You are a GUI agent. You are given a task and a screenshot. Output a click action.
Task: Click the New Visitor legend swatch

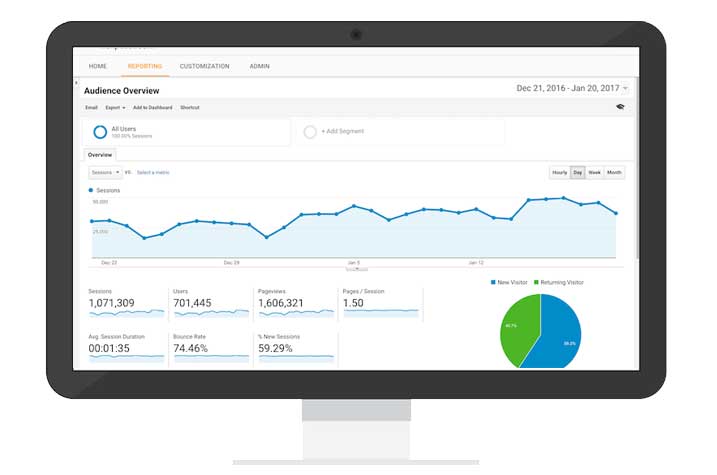493,283
